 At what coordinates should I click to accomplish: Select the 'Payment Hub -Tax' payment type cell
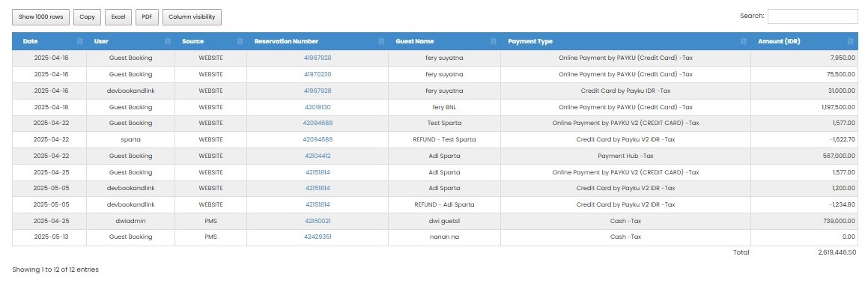625,156
